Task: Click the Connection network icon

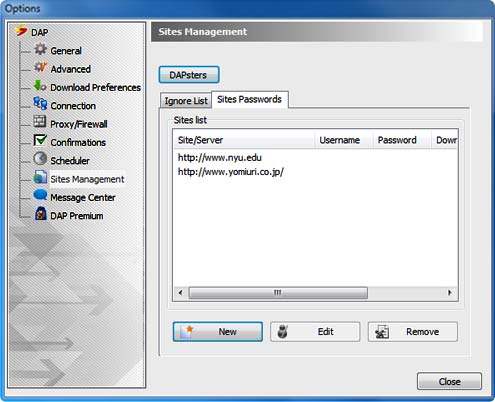Action: point(40,104)
